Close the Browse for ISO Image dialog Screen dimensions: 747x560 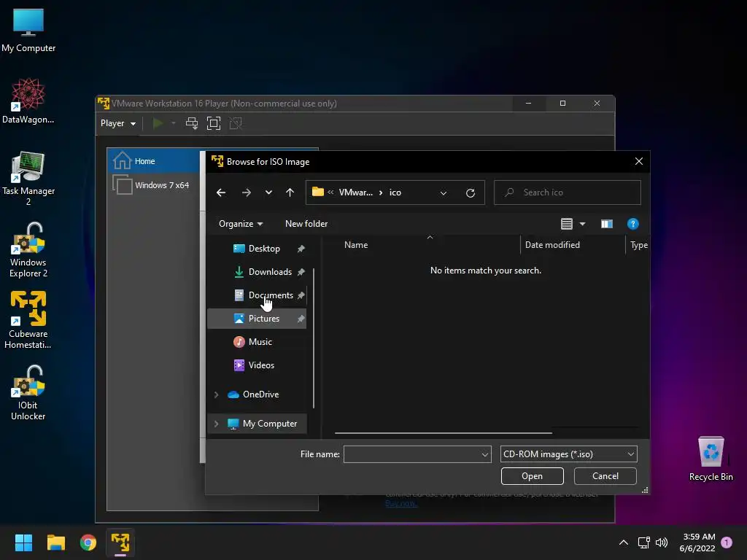coord(639,161)
